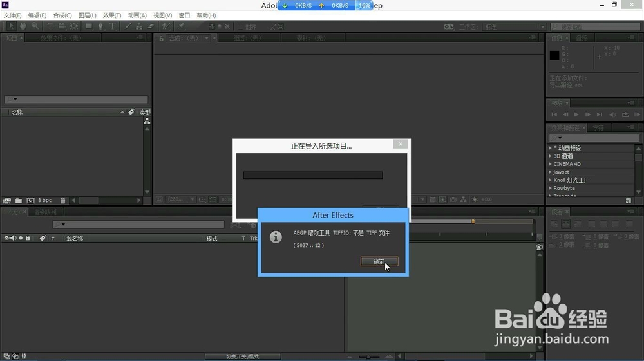Viewport: 644px width, 361px height.
Task: Start RAM preview in Preview panel
Action: pos(637,115)
